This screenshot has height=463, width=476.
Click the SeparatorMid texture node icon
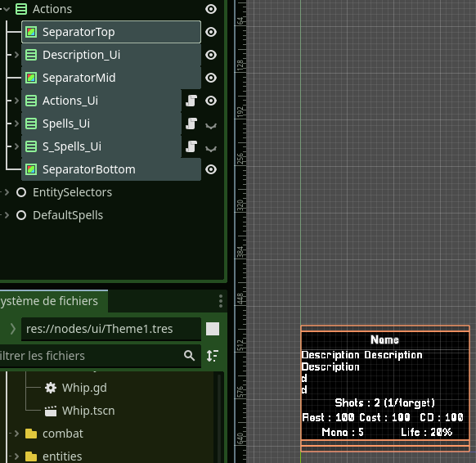point(31,78)
